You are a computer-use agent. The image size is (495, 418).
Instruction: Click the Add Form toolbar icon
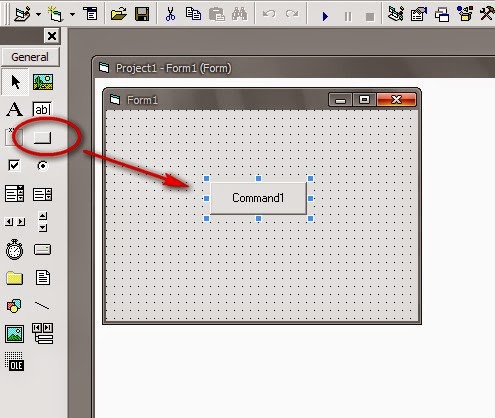tap(55, 14)
